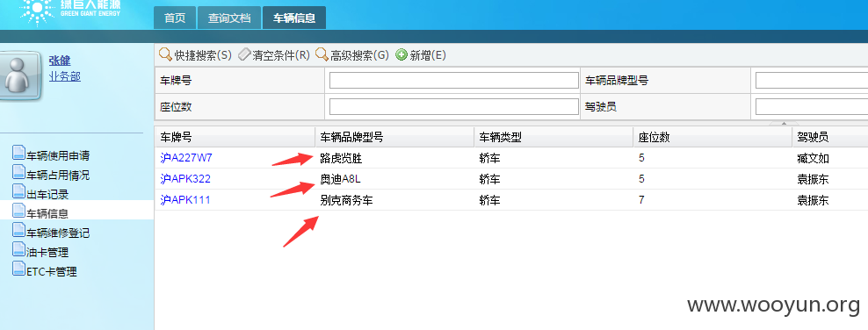Sort by the 车牌号 column header

pos(235,137)
